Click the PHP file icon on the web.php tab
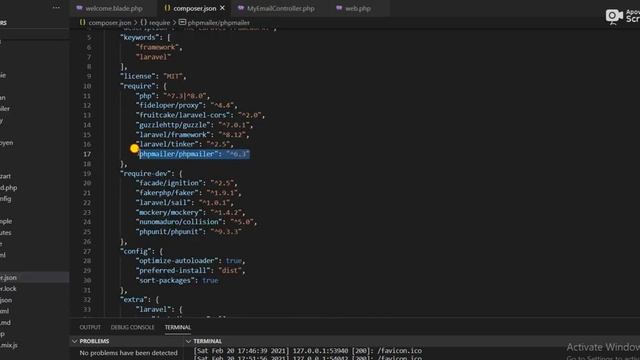 [x=339, y=8]
